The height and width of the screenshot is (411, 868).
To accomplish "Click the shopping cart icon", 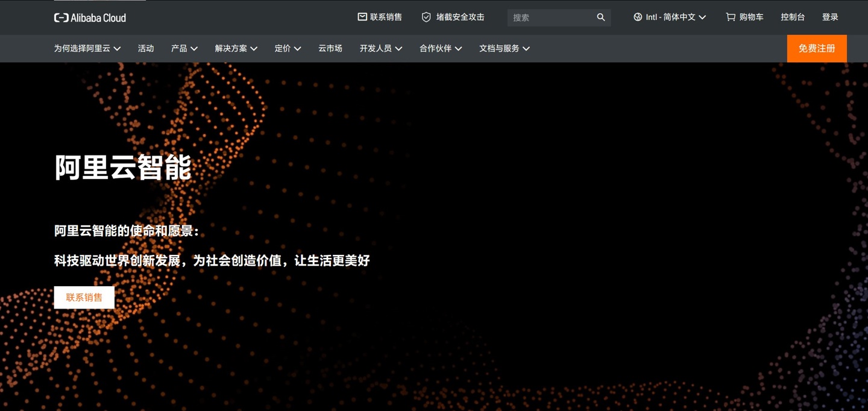I will tap(731, 17).
